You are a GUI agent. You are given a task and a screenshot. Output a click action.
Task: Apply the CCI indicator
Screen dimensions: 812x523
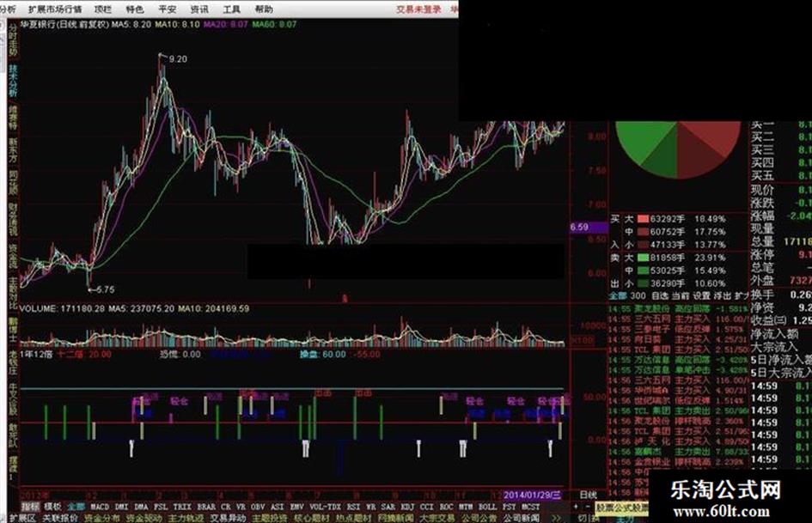coord(427,507)
